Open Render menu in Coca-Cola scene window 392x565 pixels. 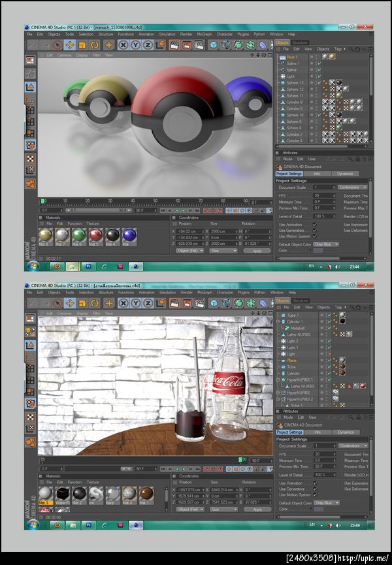point(186,292)
